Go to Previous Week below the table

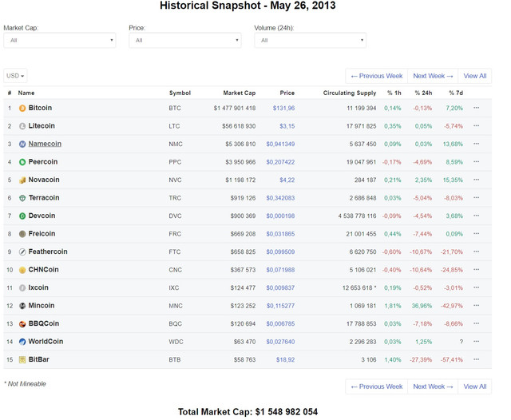click(x=377, y=386)
